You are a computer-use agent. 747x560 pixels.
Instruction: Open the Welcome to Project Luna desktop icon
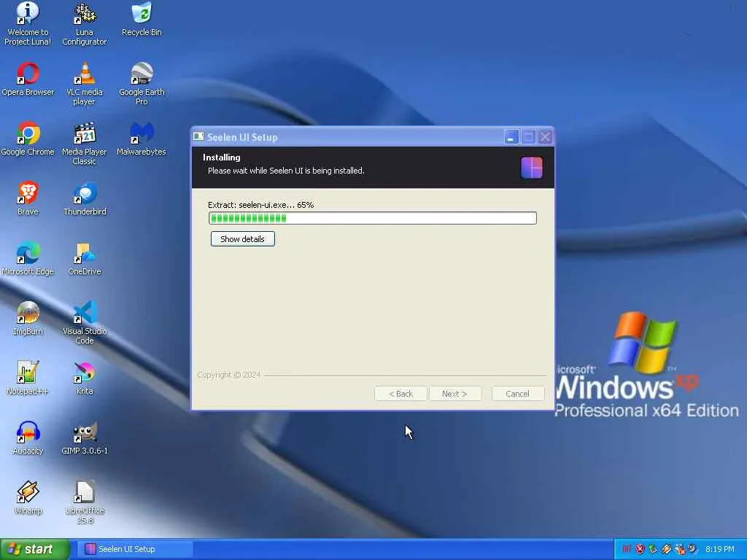(28, 23)
